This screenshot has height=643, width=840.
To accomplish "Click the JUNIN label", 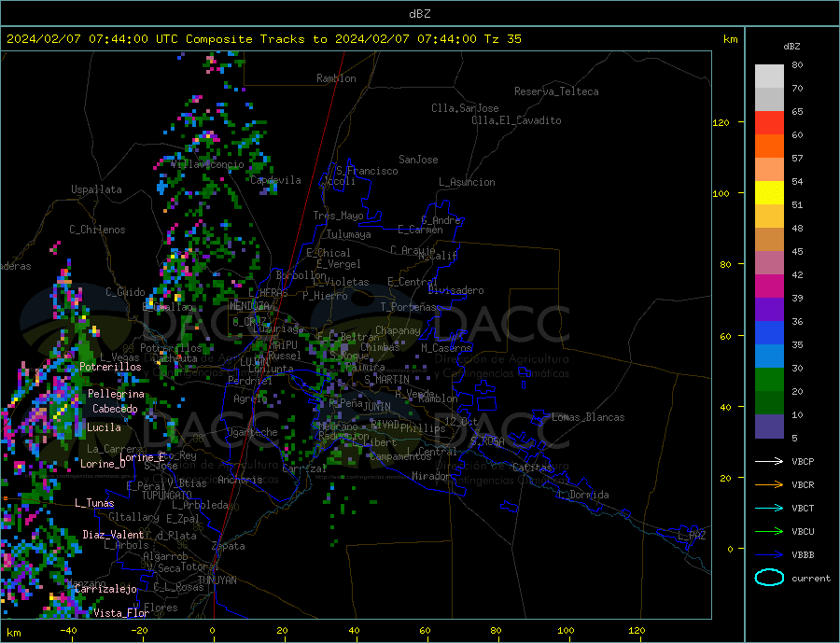I will [377, 407].
